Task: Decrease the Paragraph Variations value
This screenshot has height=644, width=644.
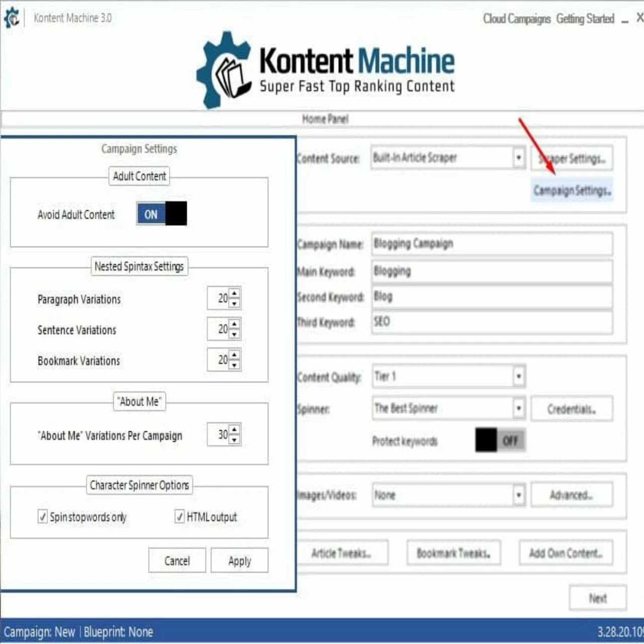Action: (x=234, y=303)
